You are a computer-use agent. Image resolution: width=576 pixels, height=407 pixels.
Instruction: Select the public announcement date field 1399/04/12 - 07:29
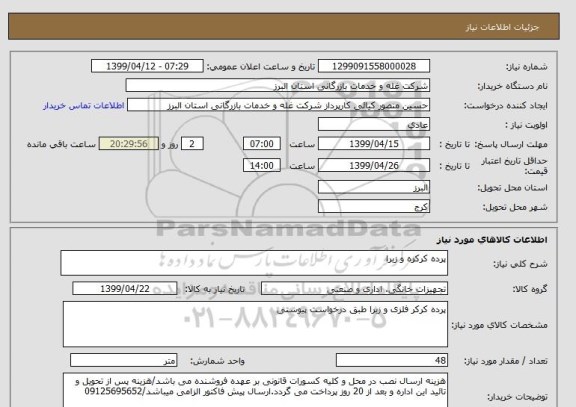pos(147,66)
